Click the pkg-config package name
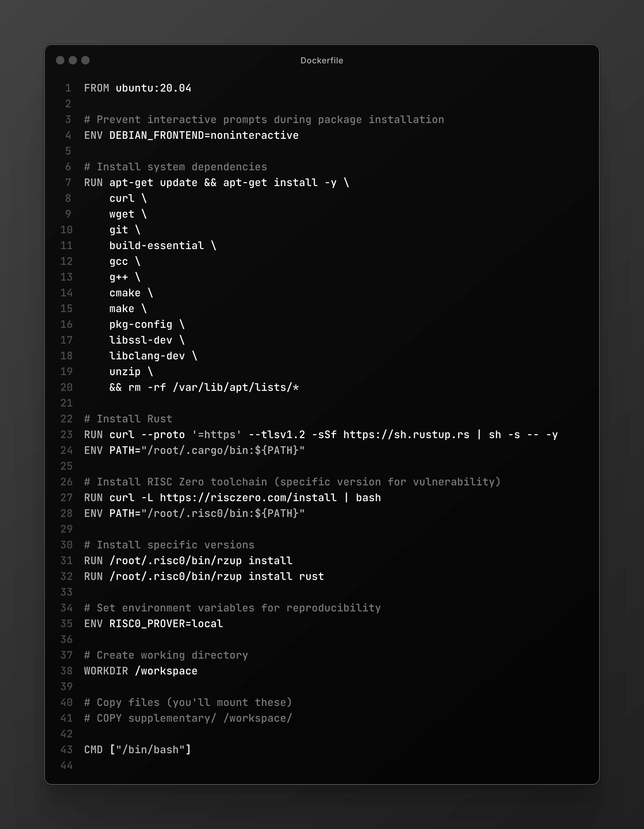The height and width of the screenshot is (829, 644). pos(140,325)
